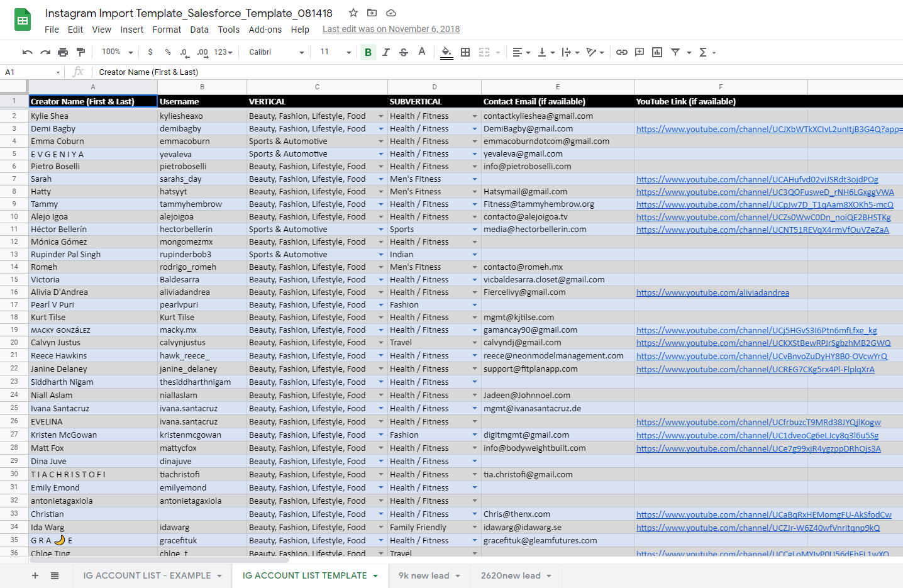The height and width of the screenshot is (588, 903).
Task: Open the merge type dropdown arrow
Action: [498, 53]
